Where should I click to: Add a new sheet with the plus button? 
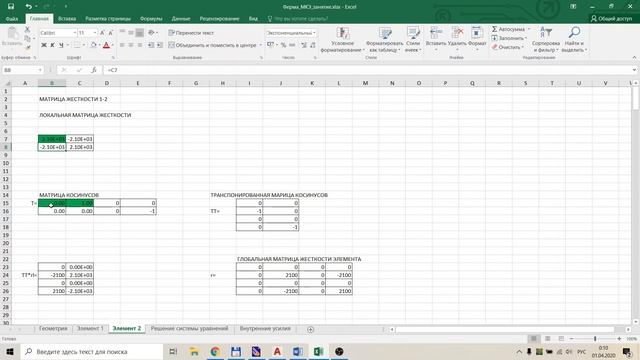[x=310, y=329]
